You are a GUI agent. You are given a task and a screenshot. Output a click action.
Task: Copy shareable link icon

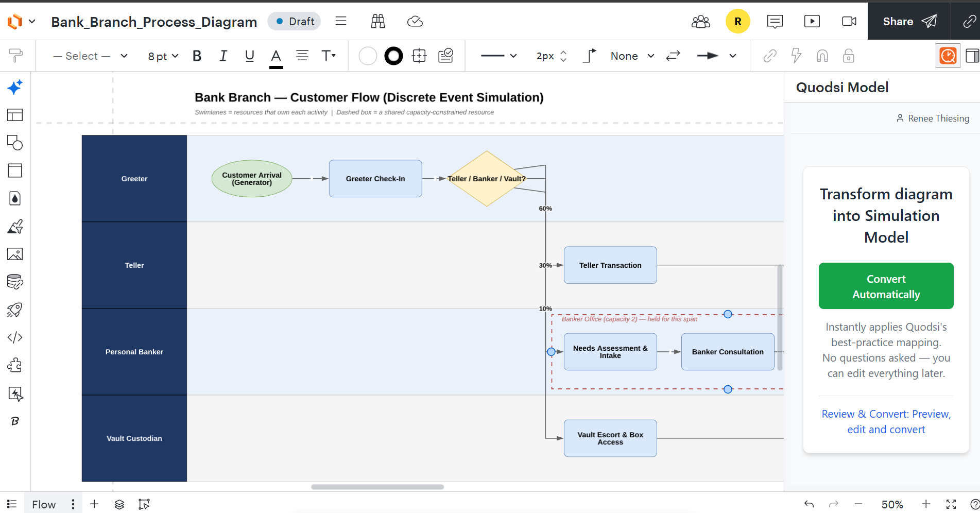[x=969, y=22]
